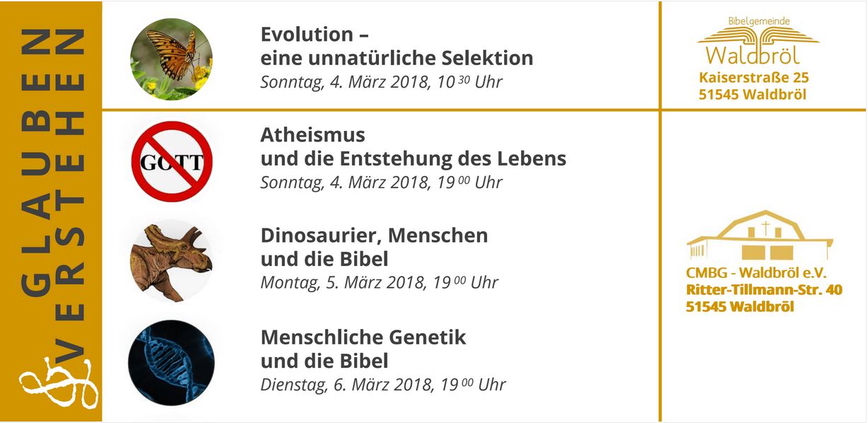The height and width of the screenshot is (423, 868).
Task: Click the Sonntag 19:00 Uhr date line
Action: click(x=381, y=182)
